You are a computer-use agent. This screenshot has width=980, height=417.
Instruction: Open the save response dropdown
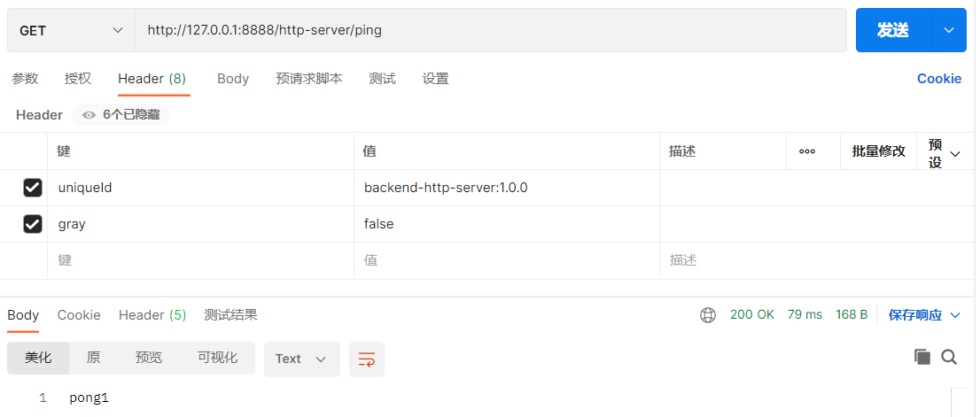pyautogui.click(x=925, y=315)
